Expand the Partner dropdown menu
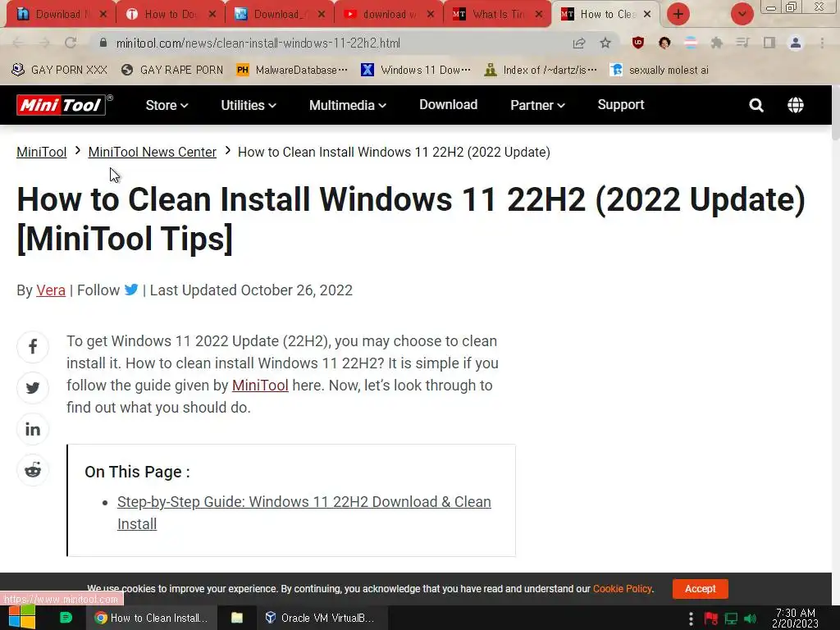 pyautogui.click(x=537, y=105)
